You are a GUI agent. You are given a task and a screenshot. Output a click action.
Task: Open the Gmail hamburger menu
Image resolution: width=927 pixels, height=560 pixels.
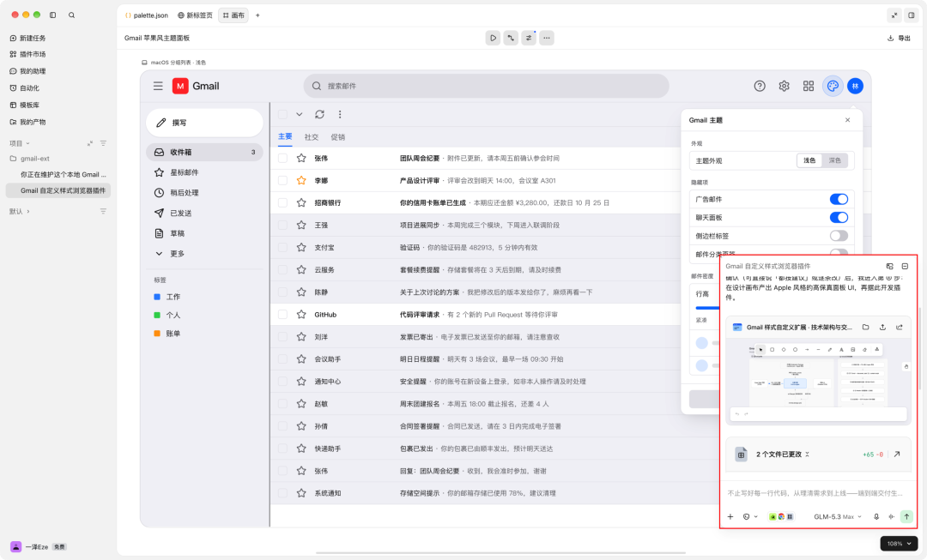point(158,87)
